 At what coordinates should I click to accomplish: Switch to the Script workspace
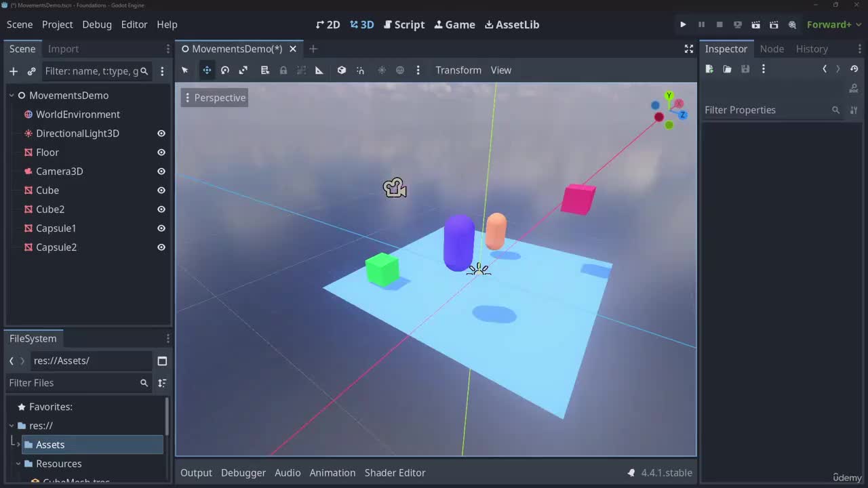(x=404, y=24)
